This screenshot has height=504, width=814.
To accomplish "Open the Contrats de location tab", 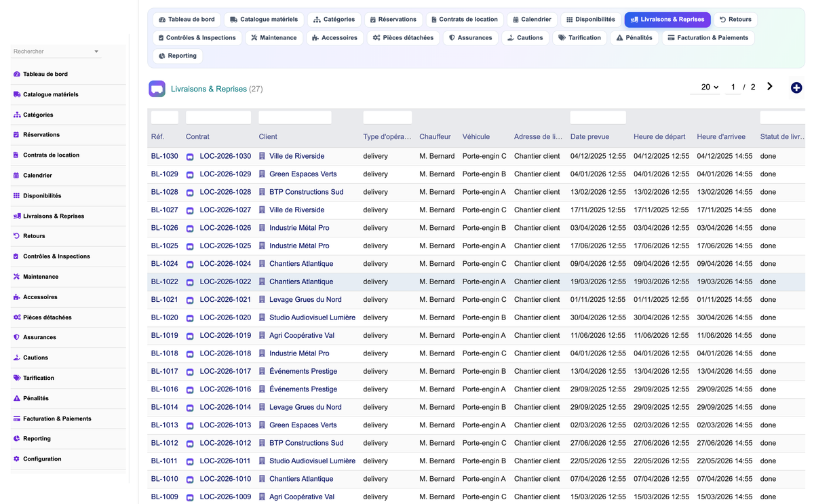I will [x=465, y=20].
